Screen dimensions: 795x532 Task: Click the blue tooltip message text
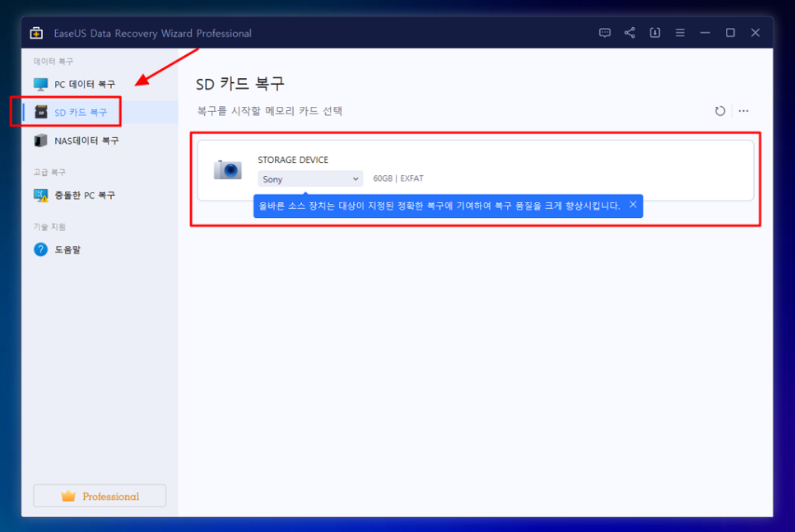439,206
